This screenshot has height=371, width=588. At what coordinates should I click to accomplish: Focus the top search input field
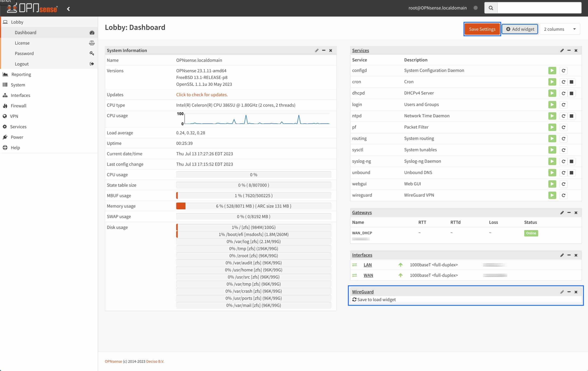pos(539,8)
